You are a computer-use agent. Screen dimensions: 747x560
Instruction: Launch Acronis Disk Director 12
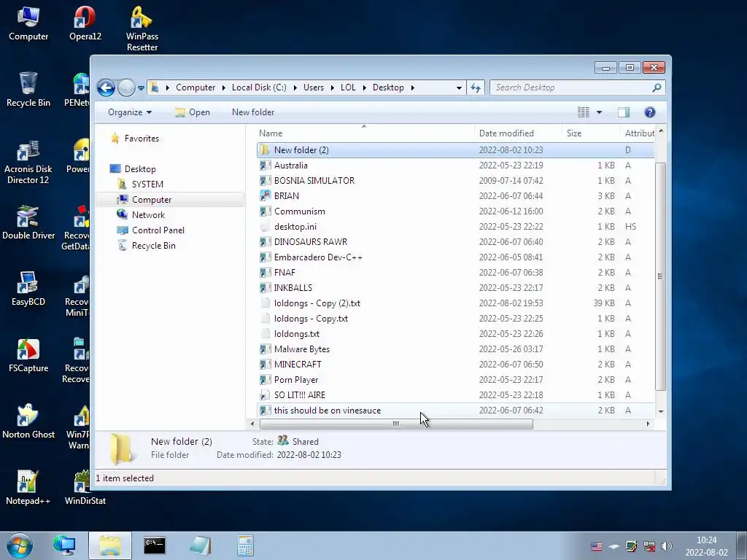(28, 162)
